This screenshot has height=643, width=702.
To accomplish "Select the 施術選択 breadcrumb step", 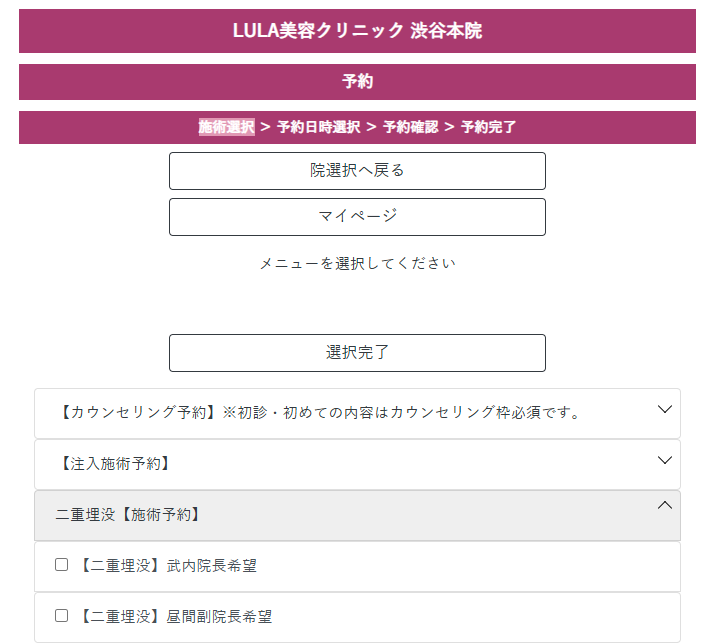I will click(x=226, y=127).
